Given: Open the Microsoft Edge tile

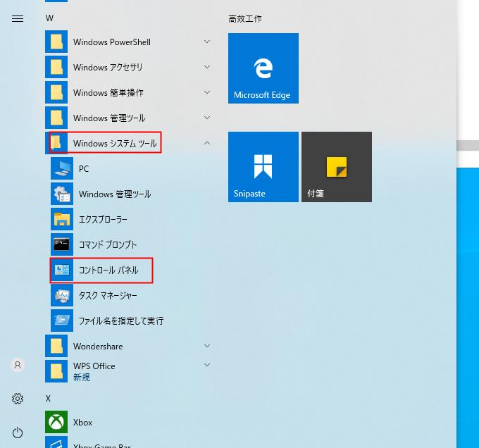Looking at the screenshot, I should click(x=263, y=68).
